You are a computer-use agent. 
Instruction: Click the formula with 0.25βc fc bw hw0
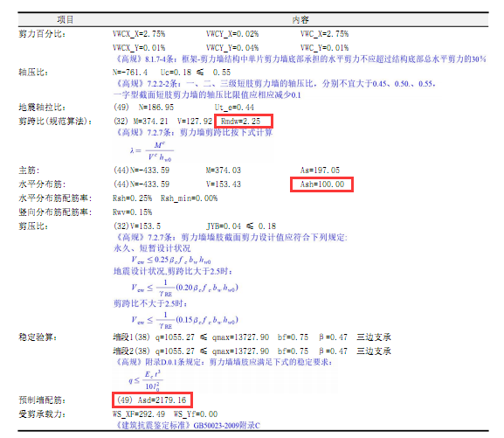pyautogui.click(x=171, y=260)
